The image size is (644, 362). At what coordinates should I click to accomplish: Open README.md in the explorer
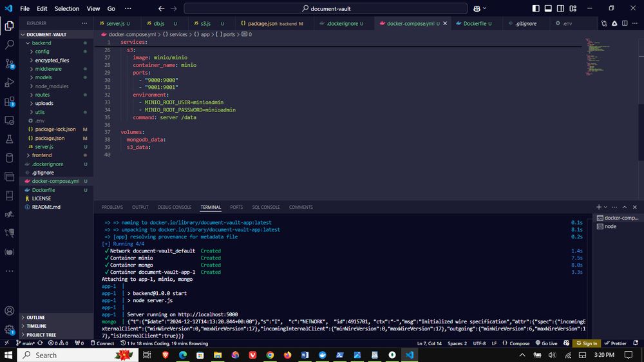46,207
